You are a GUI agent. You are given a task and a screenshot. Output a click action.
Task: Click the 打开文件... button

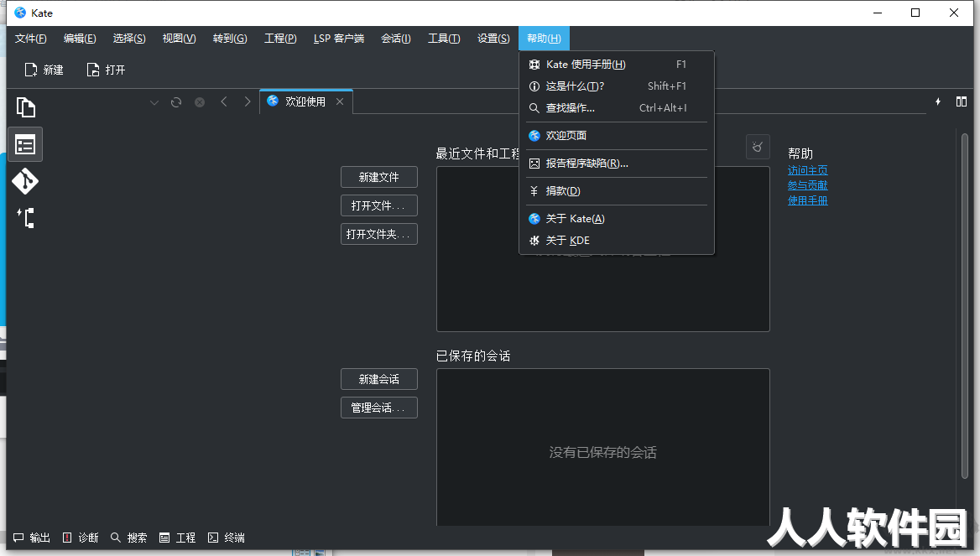pyautogui.click(x=378, y=205)
